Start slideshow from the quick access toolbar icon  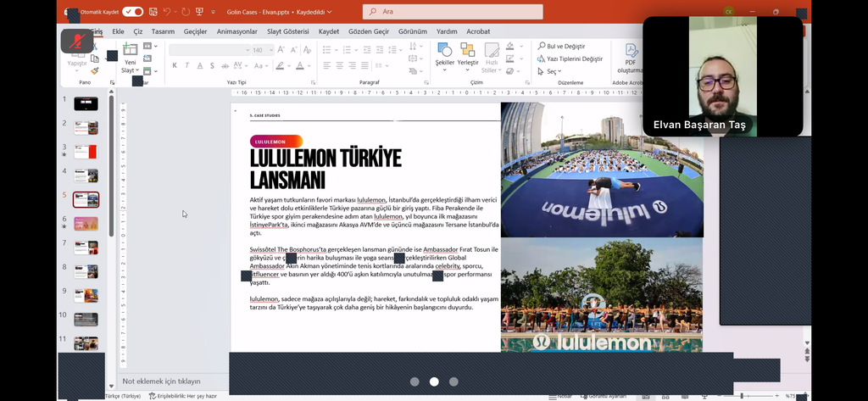pyautogui.click(x=198, y=12)
